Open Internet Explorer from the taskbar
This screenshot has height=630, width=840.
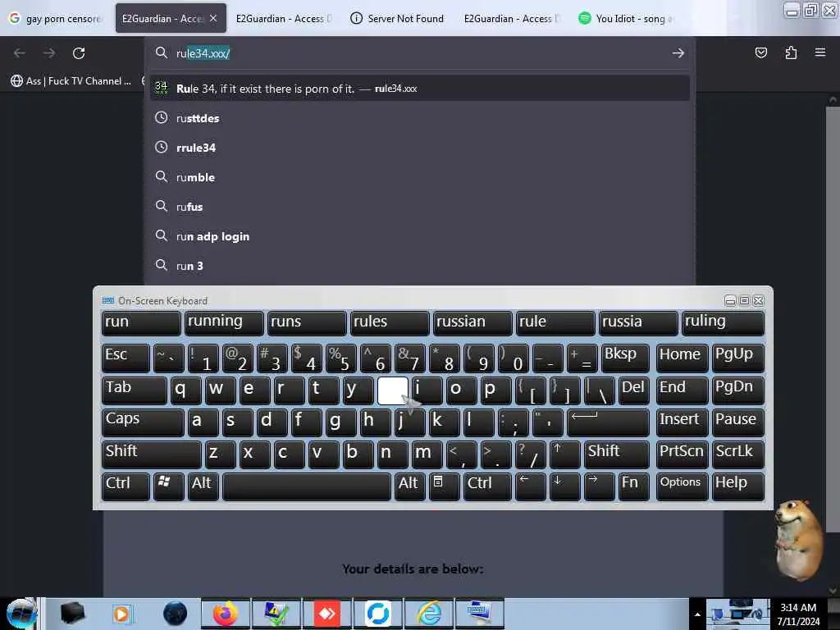[428, 614]
